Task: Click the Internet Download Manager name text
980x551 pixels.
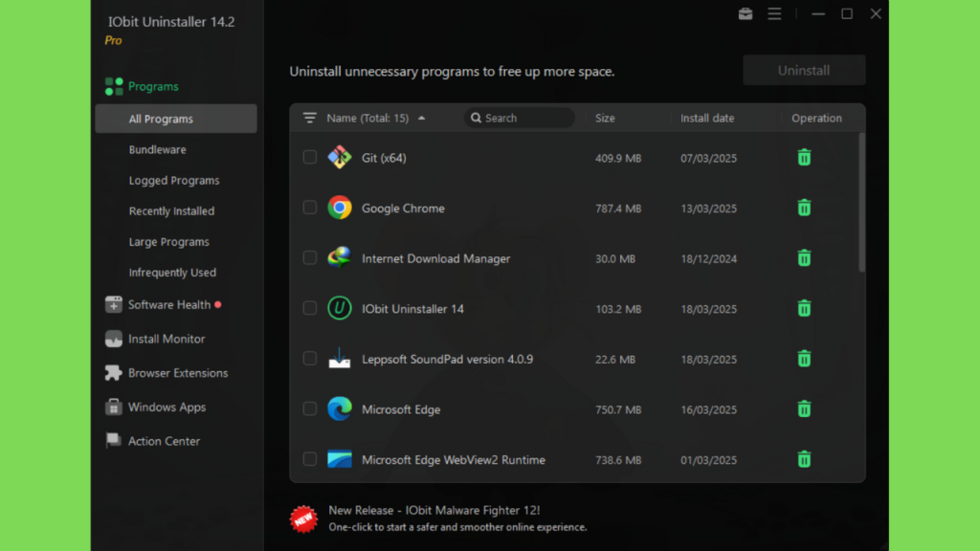Action: (x=435, y=258)
